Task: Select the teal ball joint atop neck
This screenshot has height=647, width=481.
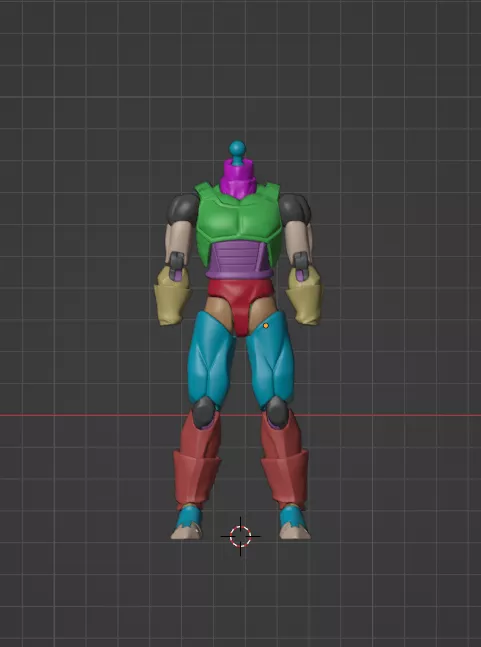Action: pyautogui.click(x=237, y=151)
